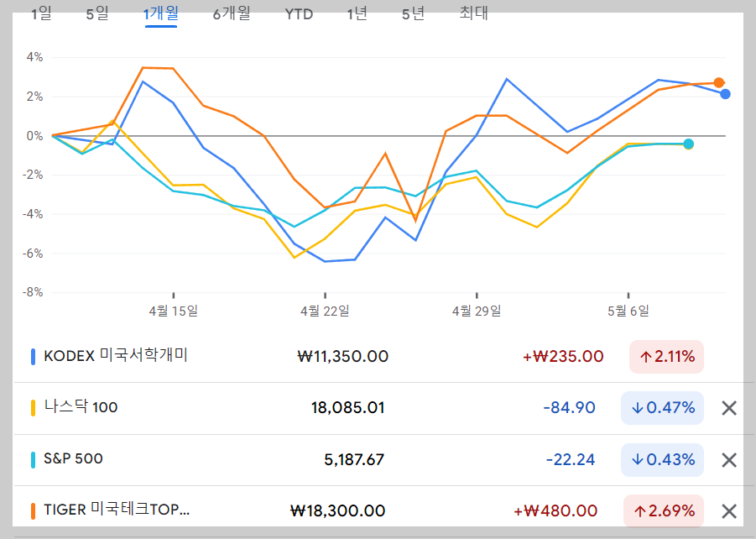Image resolution: width=756 pixels, height=539 pixels.
Task: Switch chart to 6개월 range
Action: tap(232, 13)
